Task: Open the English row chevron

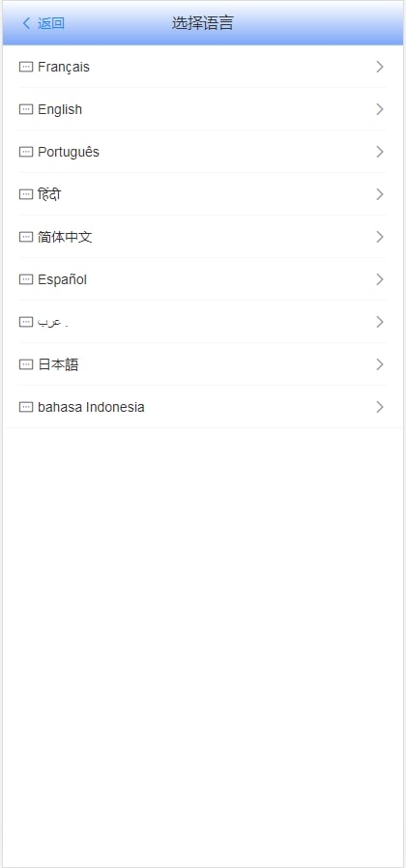Action: (379, 109)
